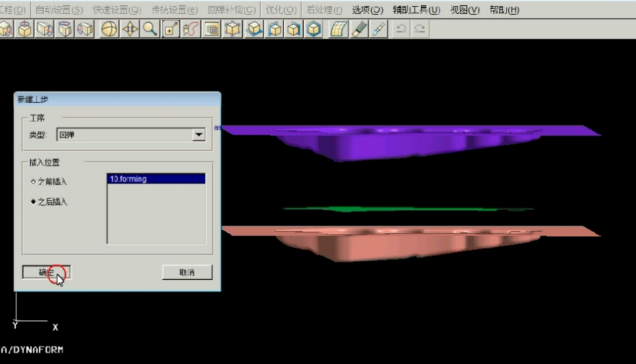
Task: Click the magnifier zoom icon in toolbar
Action: pyautogui.click(x=150, y=29)
